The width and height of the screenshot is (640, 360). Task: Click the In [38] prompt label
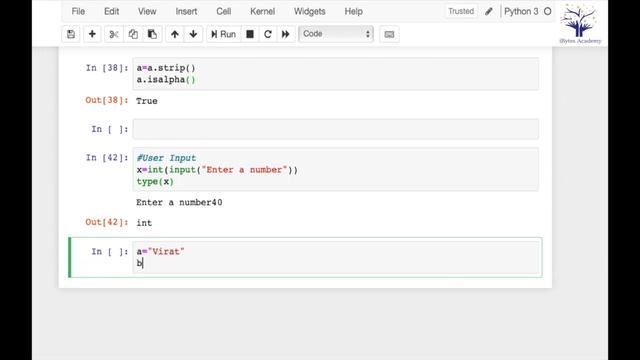tap(107, 68)
